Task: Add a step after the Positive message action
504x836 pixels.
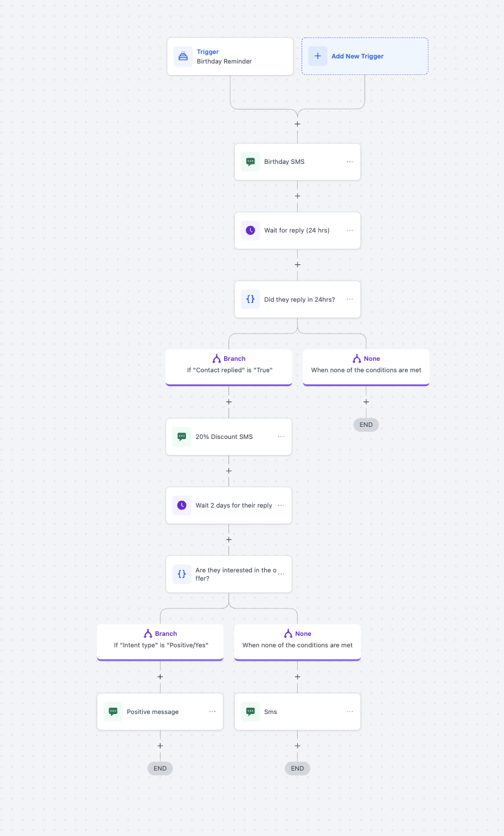Action: (x=161, y=746)
